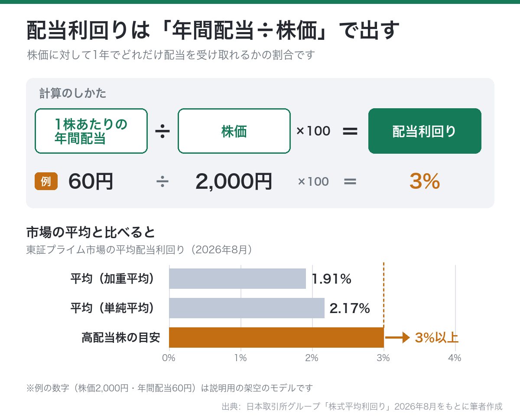This screenshot has height=420, width=520.
Task: Click the example value 60円
Action: [x=91, y=181]
